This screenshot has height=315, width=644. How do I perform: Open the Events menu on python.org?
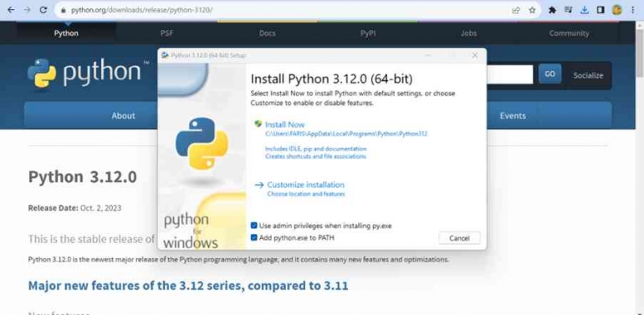(513, 115)
